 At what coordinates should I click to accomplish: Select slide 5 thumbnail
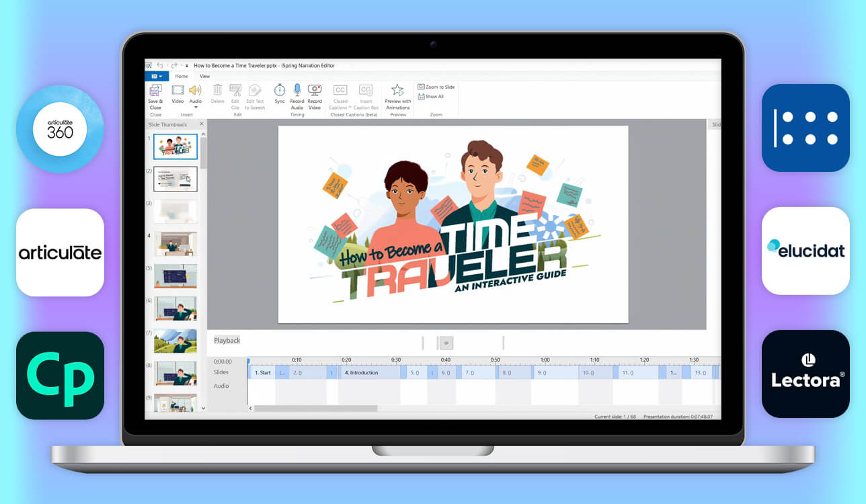[x=175, y=276]
